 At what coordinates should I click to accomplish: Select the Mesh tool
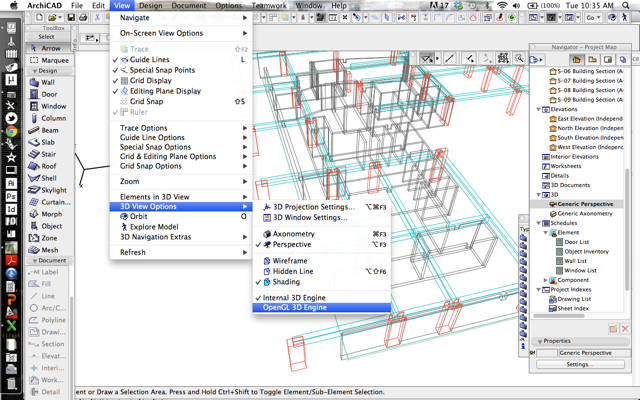click(49, 250)
